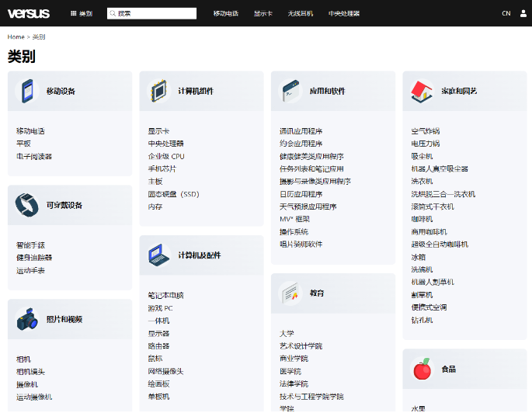Screen dimensions: 532x413
Task: Select 平板 under 移动设备
Action: pyautogui.click(x=23, y=144)
